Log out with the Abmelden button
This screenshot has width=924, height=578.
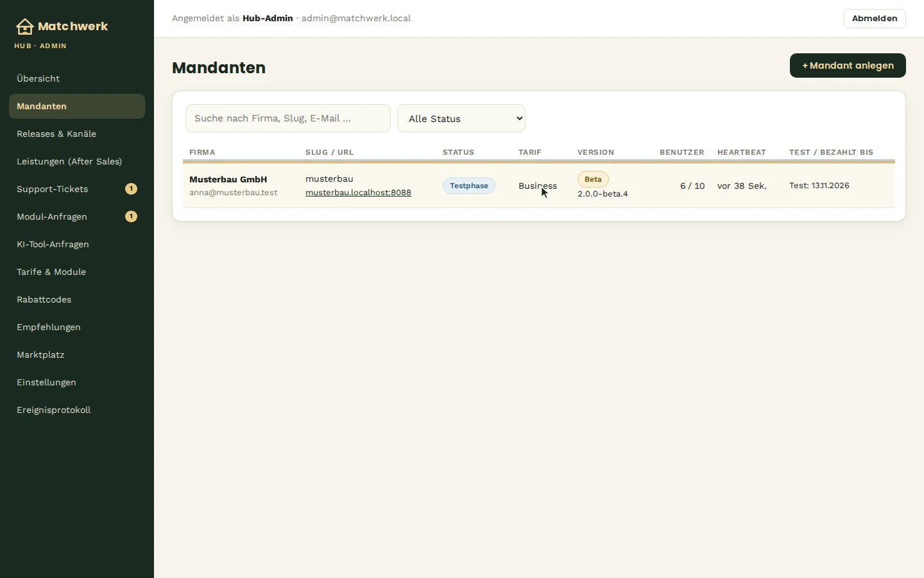coord(875,19)
